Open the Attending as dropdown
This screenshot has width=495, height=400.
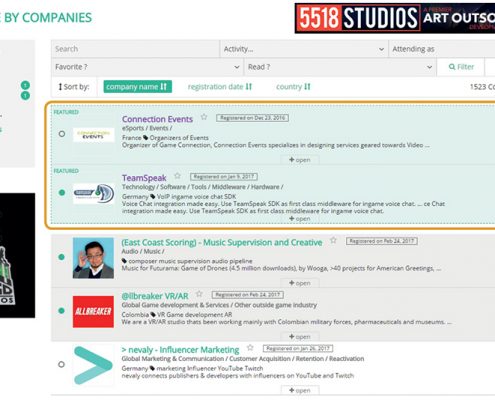pyautogui.click(x=442, y=49)
